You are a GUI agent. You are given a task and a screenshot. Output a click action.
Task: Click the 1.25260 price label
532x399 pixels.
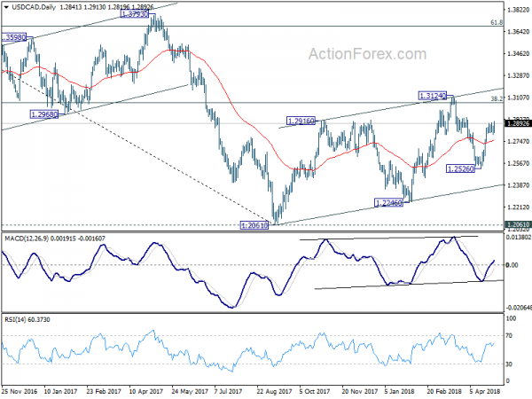[460, 168]
